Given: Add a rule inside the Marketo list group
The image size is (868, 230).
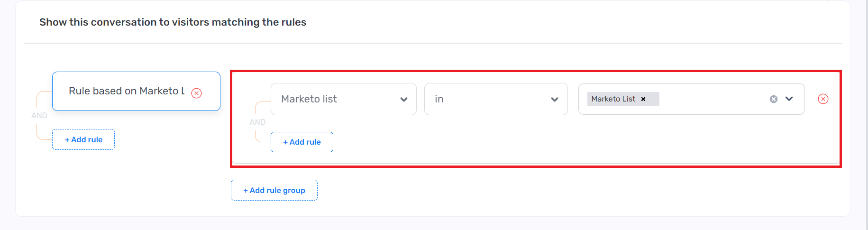Looking at the screenshot, I should [x=302, y=142].
